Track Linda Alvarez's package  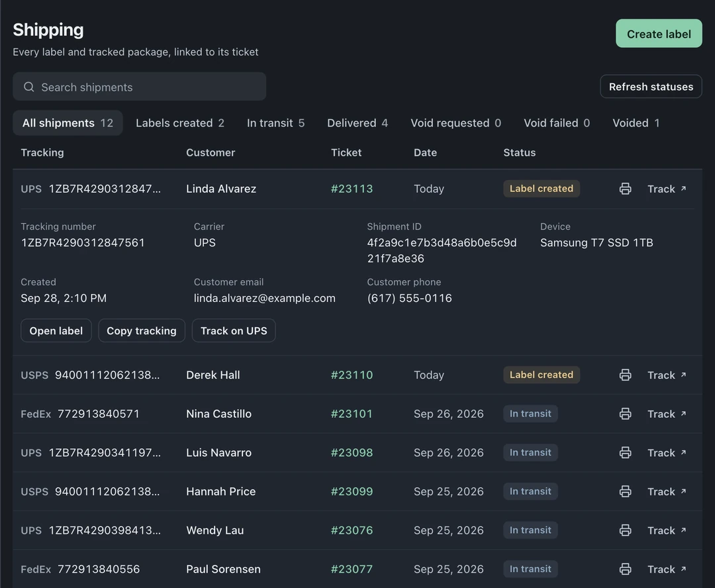pyautogui.click(x=667, y=189)
